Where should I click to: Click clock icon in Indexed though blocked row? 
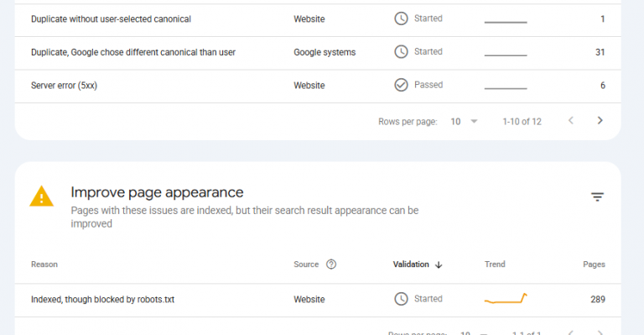point(402,299)
